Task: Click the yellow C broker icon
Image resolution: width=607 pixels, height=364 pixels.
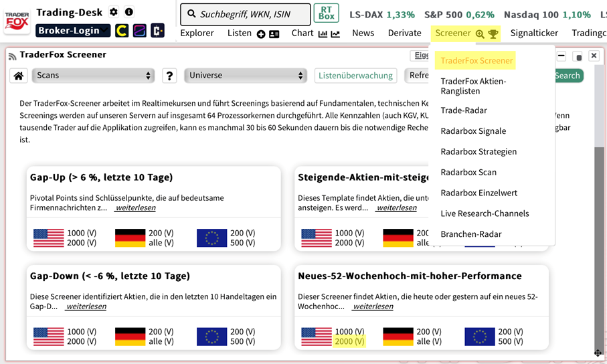Action: click(121, 30)
